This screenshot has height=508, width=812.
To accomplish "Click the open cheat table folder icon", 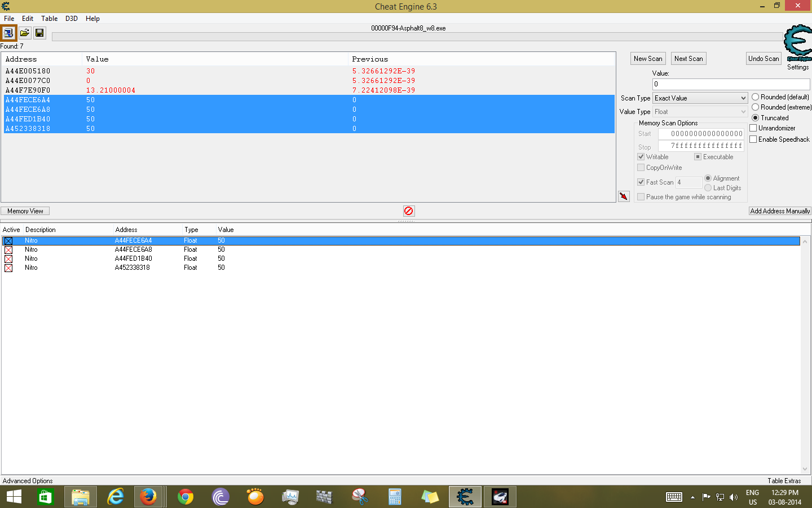I will 24,33.
